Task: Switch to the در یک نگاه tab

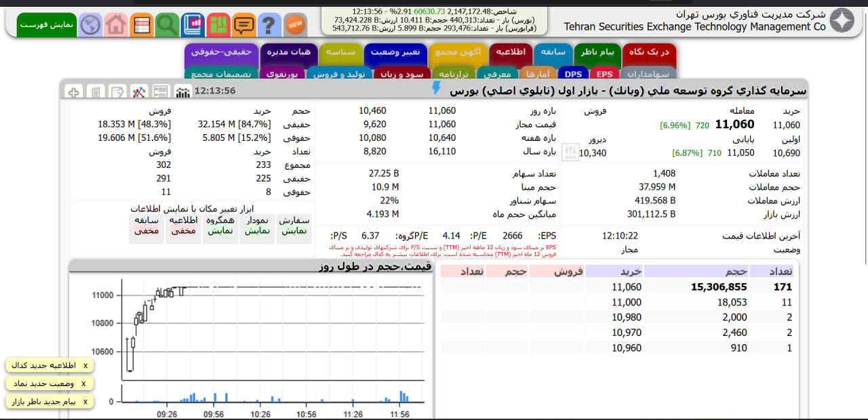Action: [649, 52]
